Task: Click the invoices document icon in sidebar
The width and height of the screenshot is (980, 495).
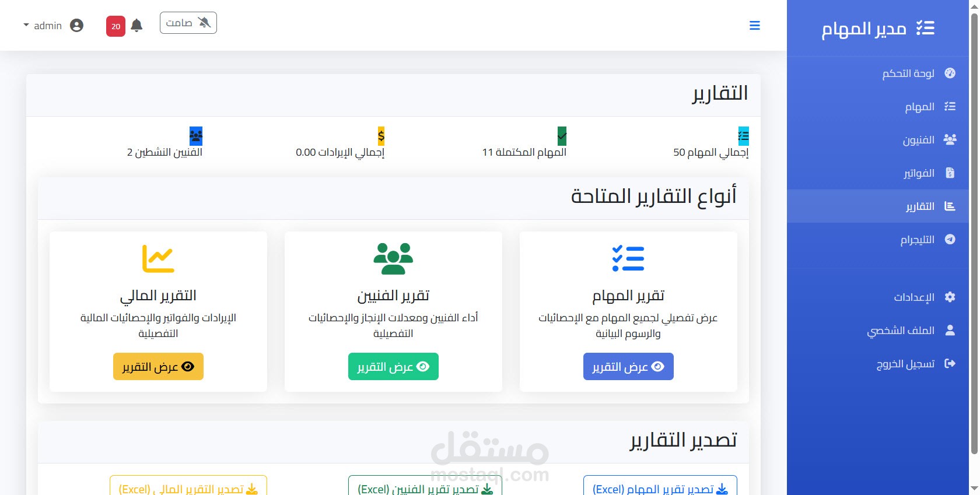Action: [950, 173]
